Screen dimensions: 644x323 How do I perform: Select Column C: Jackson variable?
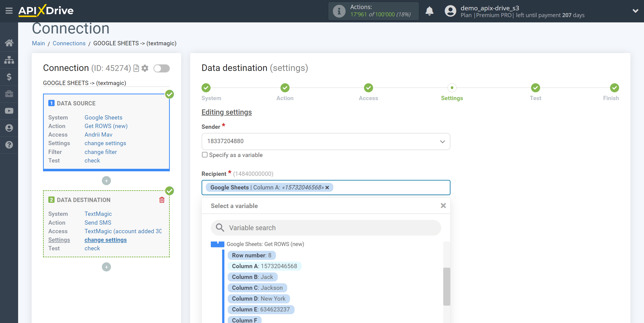click(257, 288)
